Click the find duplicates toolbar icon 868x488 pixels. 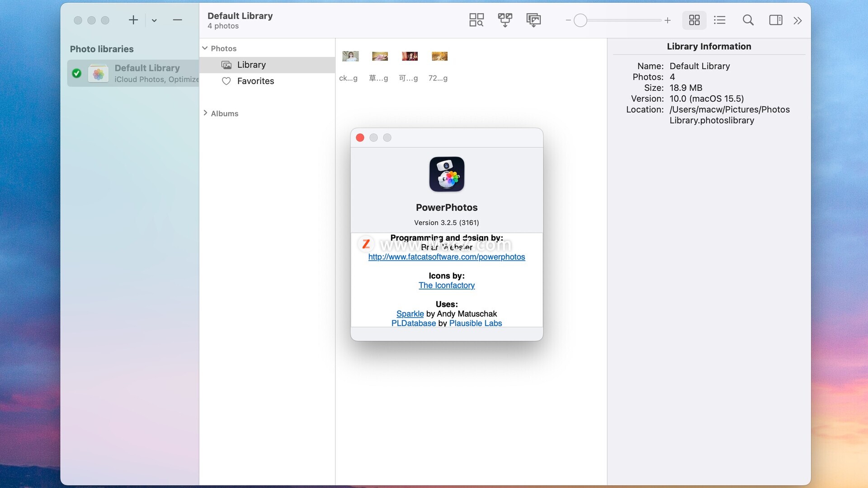tap(476, 20)
